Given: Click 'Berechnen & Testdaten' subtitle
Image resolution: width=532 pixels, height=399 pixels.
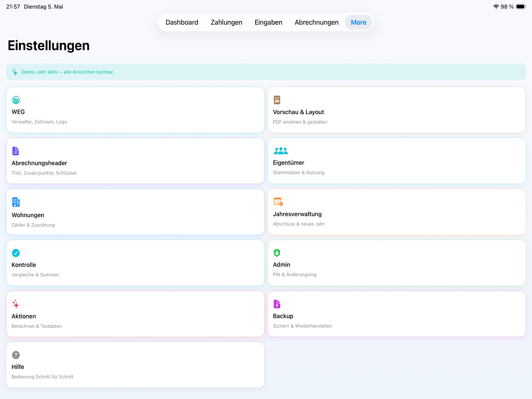Looking at the screenshot, I should [37, 326].
